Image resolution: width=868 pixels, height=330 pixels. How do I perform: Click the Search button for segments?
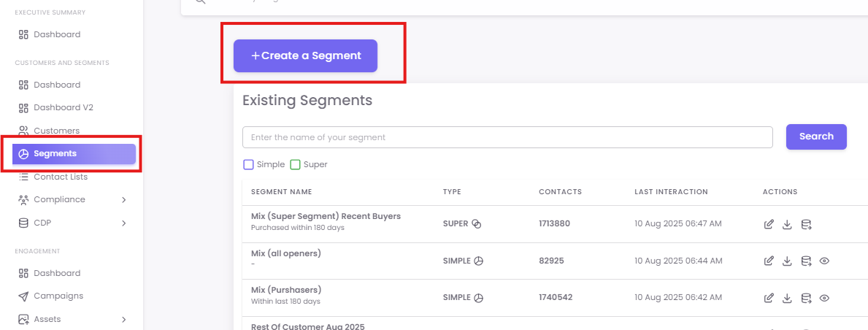pyautogui.click(x=815, y=137)
